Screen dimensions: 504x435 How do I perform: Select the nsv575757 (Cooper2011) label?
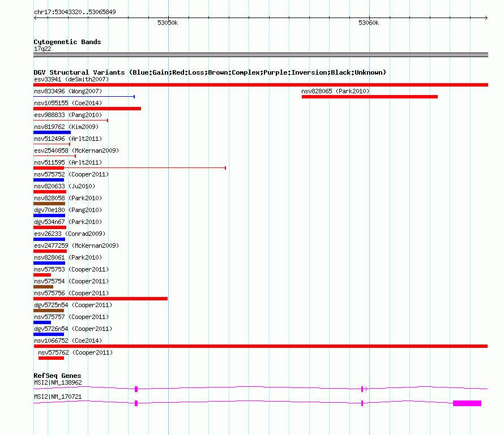[71, 317]
